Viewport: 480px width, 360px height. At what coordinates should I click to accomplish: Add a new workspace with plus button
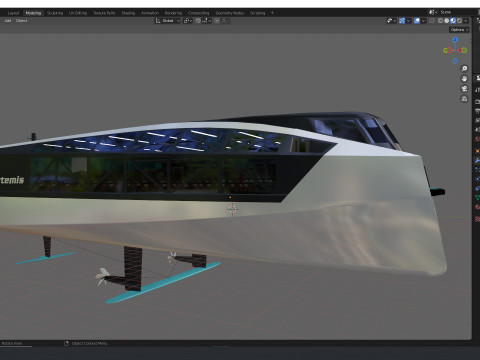pos(272,13)
